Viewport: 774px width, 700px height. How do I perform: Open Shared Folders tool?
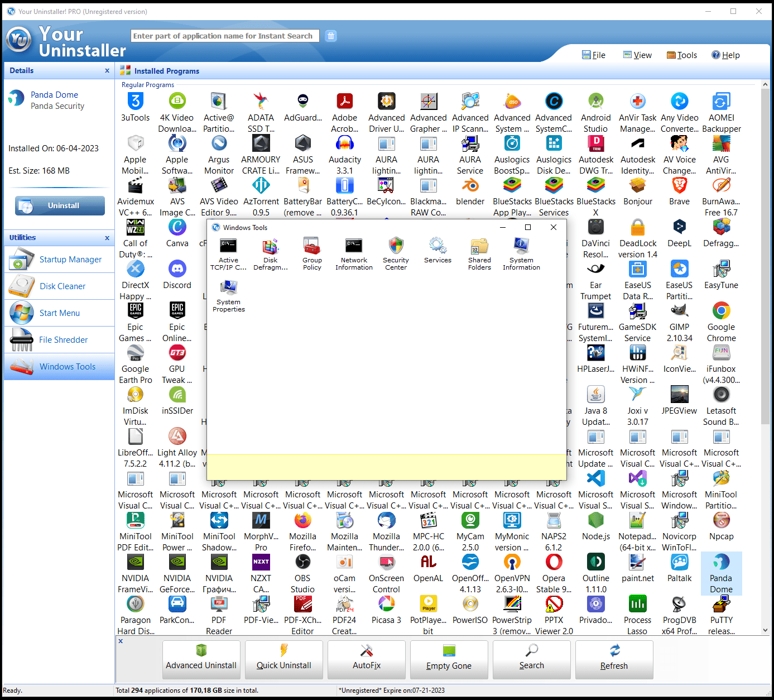479,254
